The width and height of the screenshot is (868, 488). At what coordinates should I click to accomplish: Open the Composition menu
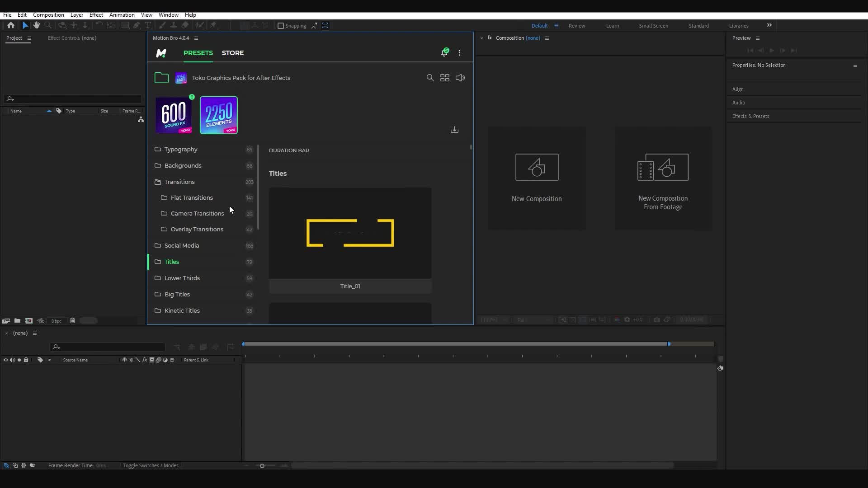48,14
